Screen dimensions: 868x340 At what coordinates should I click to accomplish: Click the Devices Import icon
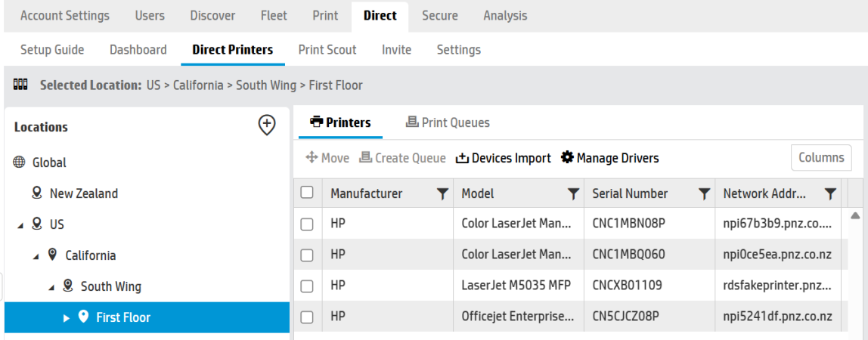462,158
